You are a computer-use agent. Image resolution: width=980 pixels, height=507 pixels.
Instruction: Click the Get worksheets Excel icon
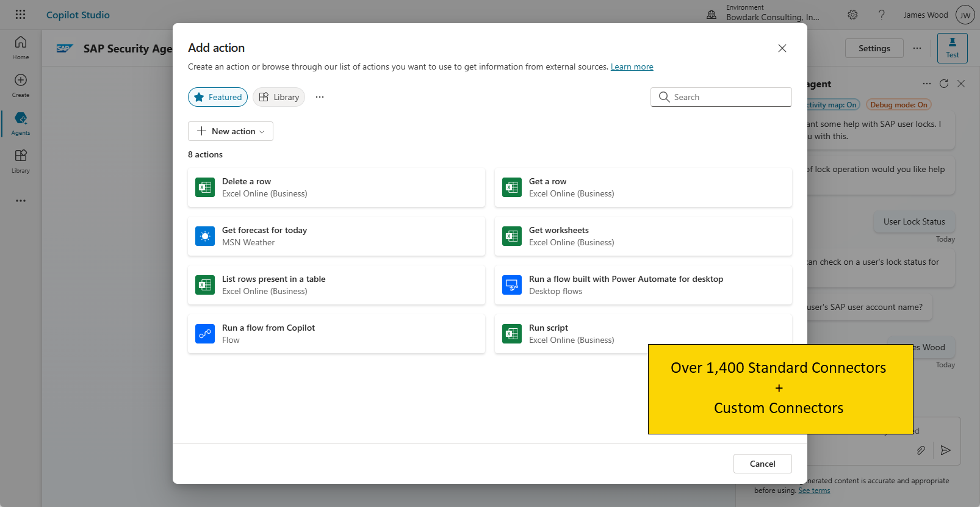click(x=512, y=236)
